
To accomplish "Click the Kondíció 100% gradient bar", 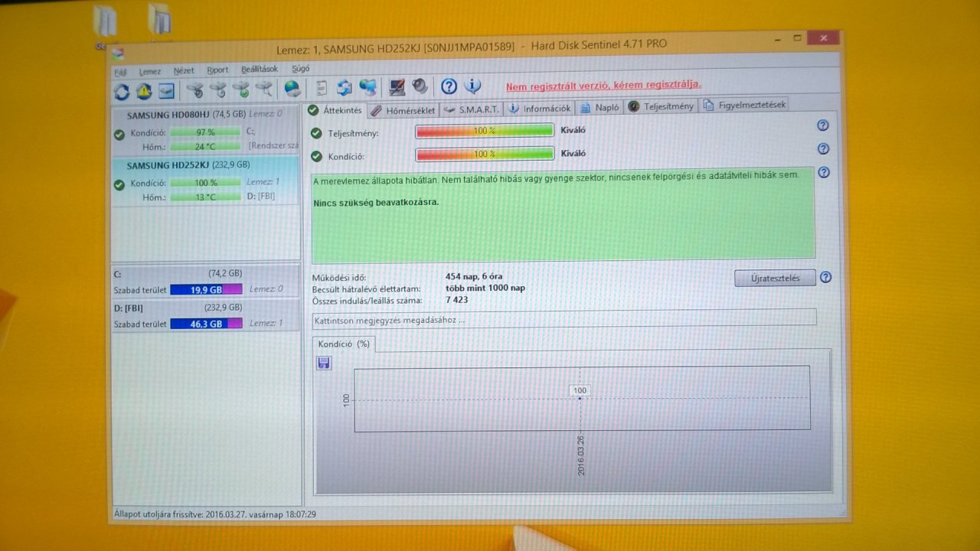I will pos(484,154).
